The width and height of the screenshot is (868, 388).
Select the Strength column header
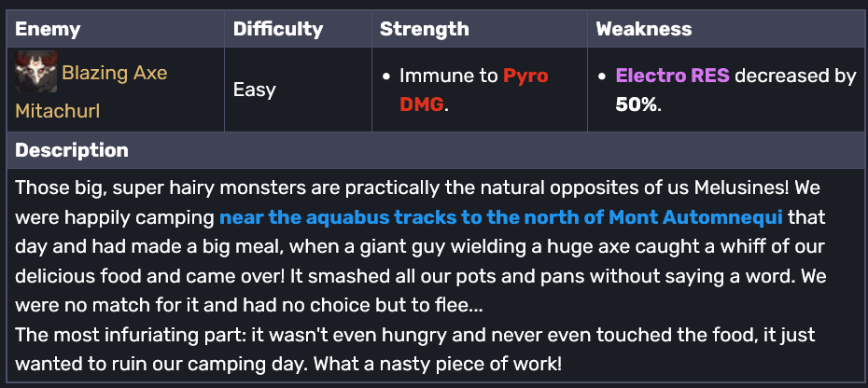click(425, 29)
